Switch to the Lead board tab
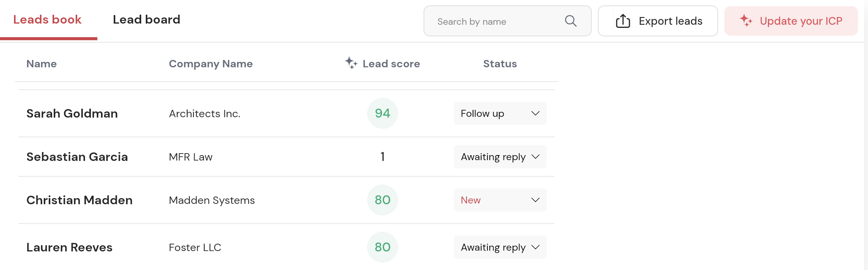Screen dimensions: 868x270 pyautogui.click(x=146, y=20)
